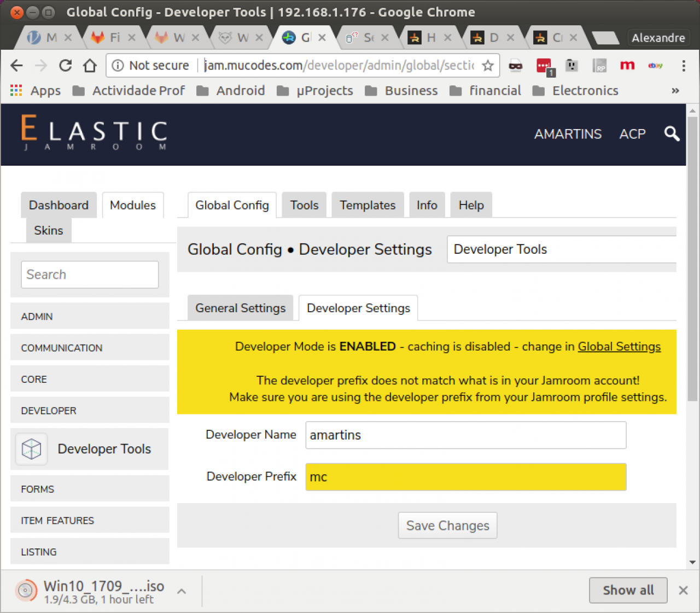Click the browser forward arrow
This screenshot has width=700, height=613.
41,66
